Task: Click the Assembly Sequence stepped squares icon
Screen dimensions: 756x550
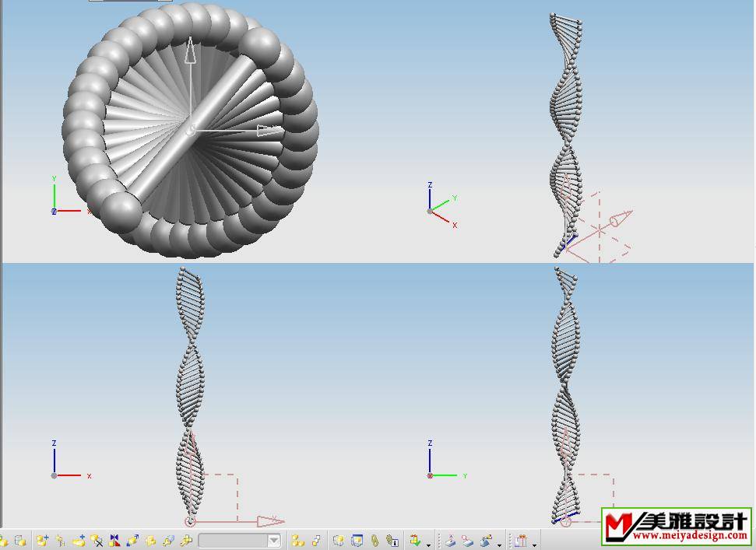Action: (x=316, y=541)
